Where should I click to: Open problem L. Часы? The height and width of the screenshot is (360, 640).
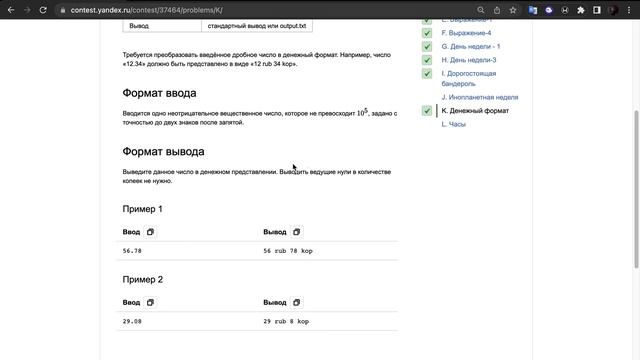click(x=453, y=124)
